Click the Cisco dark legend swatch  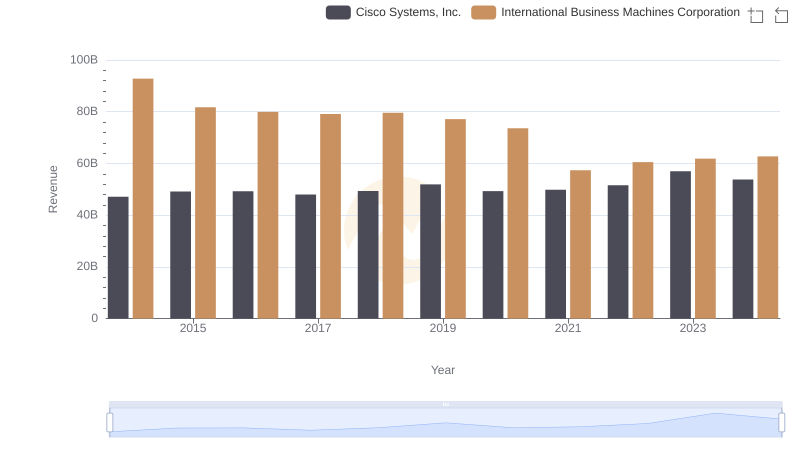[338, 12]
